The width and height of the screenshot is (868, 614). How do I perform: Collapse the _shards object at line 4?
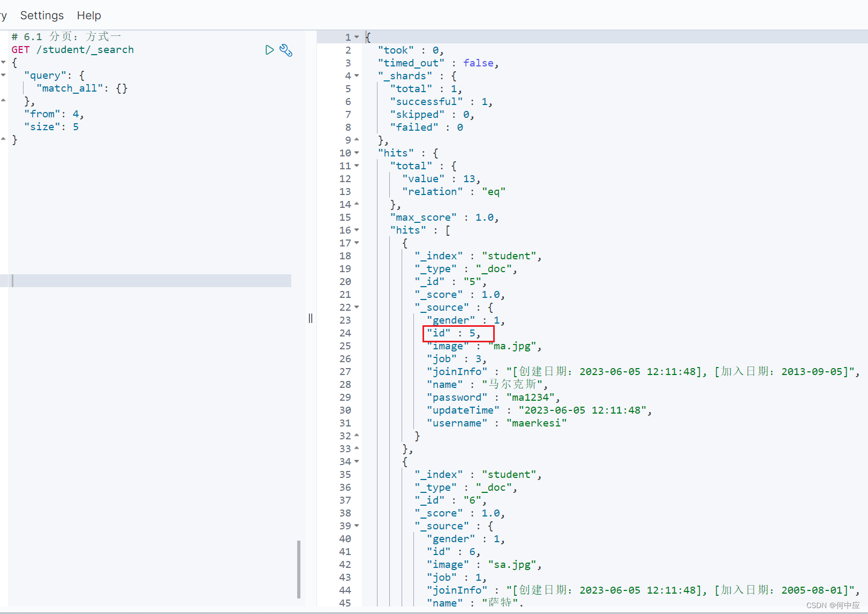357,76
